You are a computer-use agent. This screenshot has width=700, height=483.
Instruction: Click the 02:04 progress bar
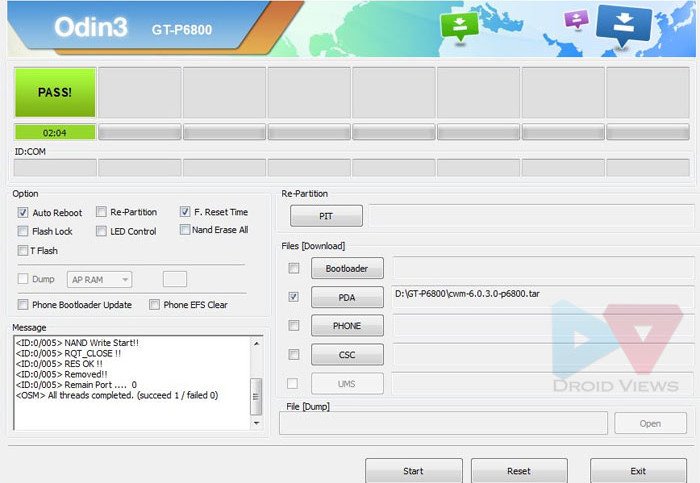(x=55, y=133)
